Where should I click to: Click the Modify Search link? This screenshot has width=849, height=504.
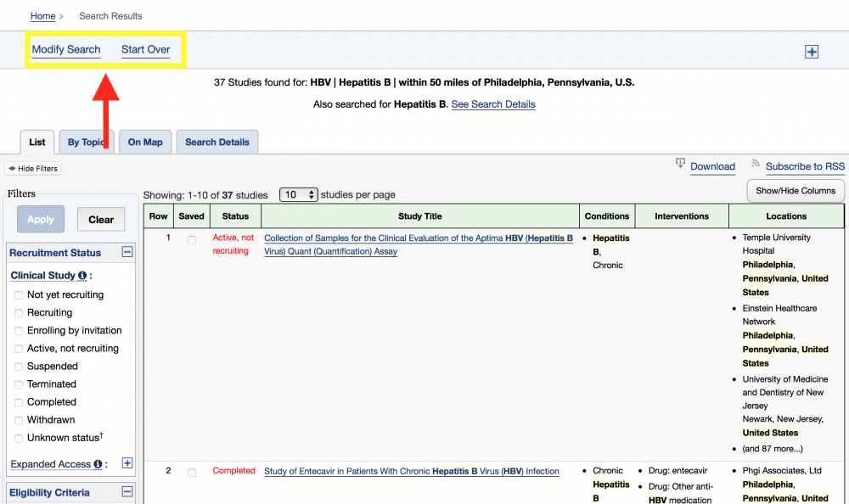[66, 49]
